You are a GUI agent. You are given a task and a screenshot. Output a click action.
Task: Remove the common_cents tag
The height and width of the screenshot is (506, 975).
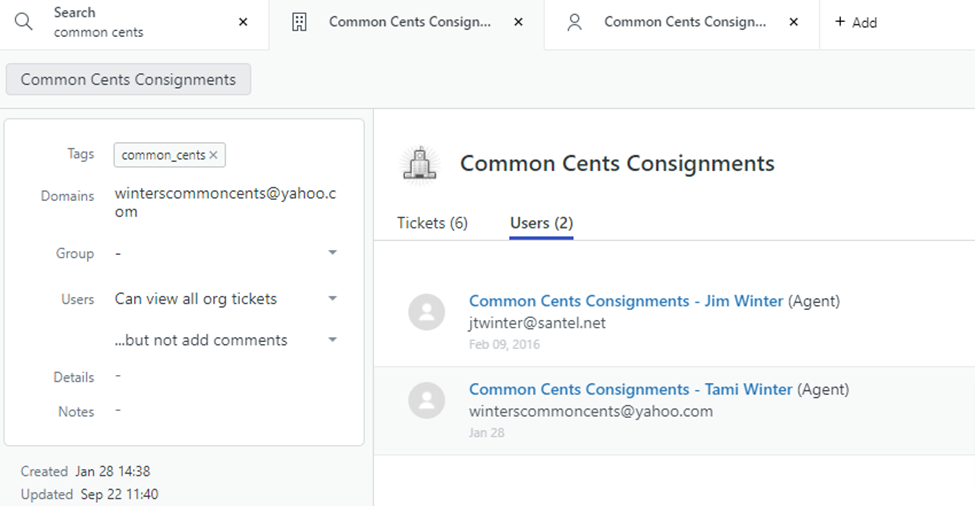click(213, 155)
